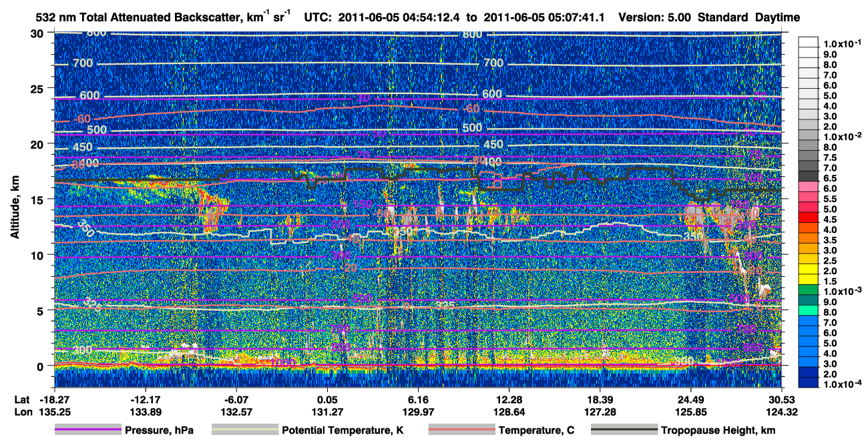Click the latitude value '-18.27'
The image size is (868, 445).
pyautogui.click(x=54, y=400)
